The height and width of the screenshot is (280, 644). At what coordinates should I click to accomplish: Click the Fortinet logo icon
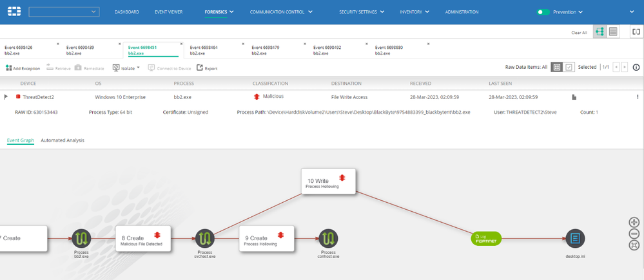tap(14, 12)
